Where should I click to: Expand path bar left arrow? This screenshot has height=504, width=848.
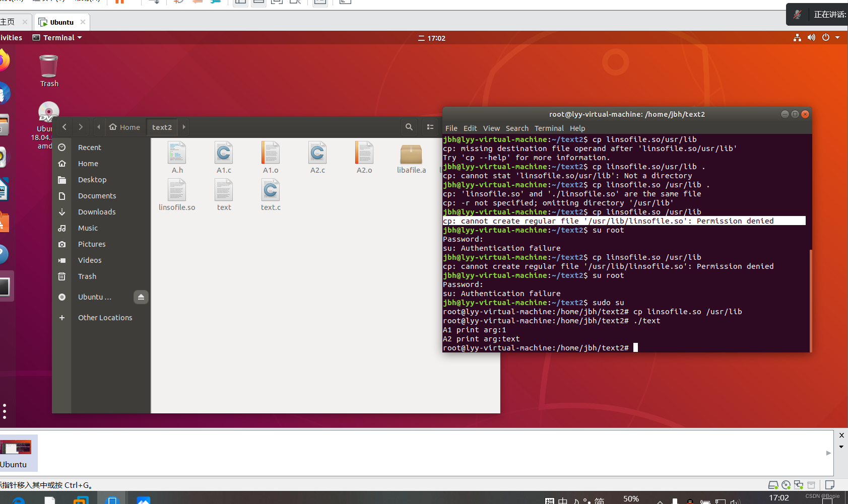tap(99, 127)
